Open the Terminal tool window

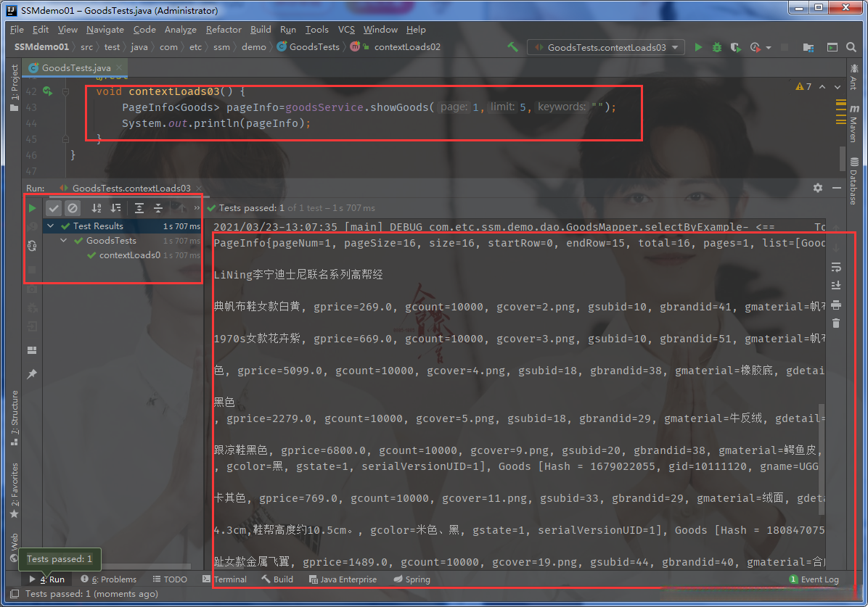[225, 579]
